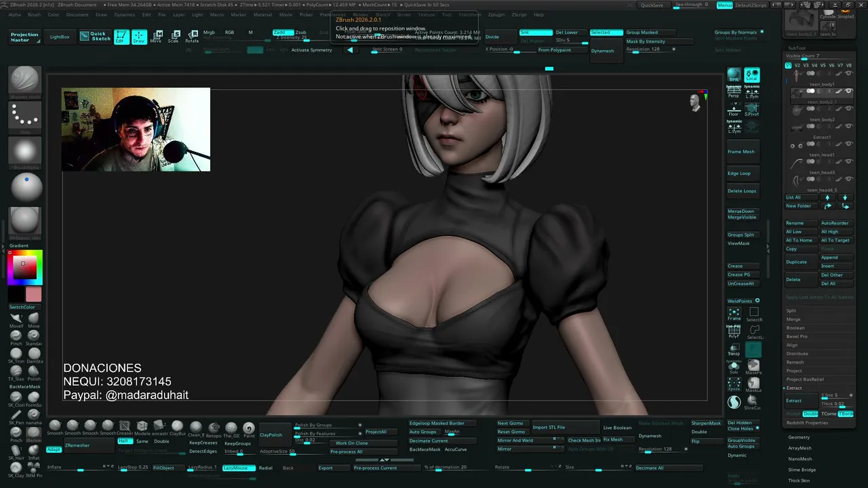The height and width of the screenshot is (488, 868).
Task: Pick the Paint brush spiral icon
Action: (249, 429)
